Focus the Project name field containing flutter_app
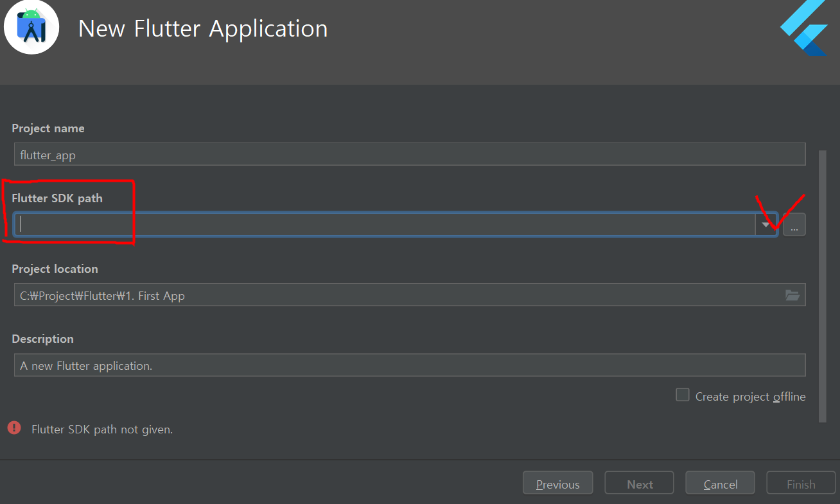This screenshot has width=840, height=504. point(410,154)
